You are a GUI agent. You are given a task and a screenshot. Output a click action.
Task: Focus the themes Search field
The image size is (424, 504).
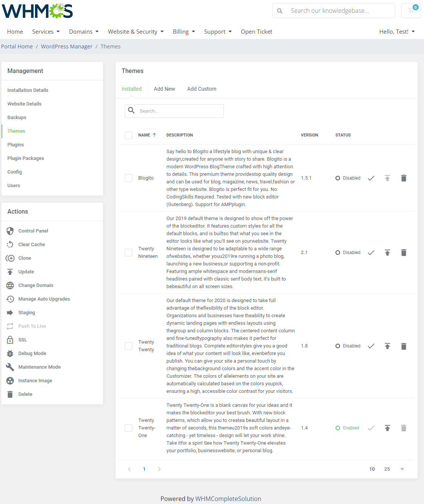(x=174, y=111)
